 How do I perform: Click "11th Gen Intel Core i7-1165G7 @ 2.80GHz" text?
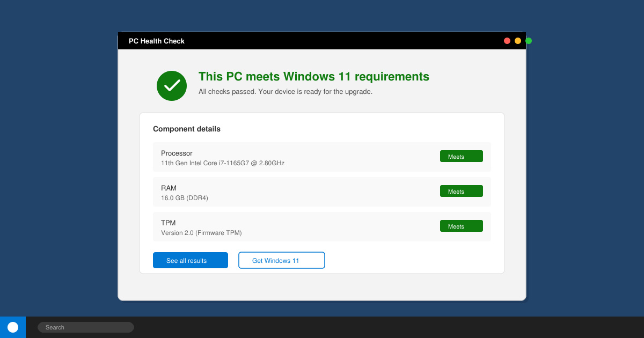pyautogui.click(x=223, y=163)
